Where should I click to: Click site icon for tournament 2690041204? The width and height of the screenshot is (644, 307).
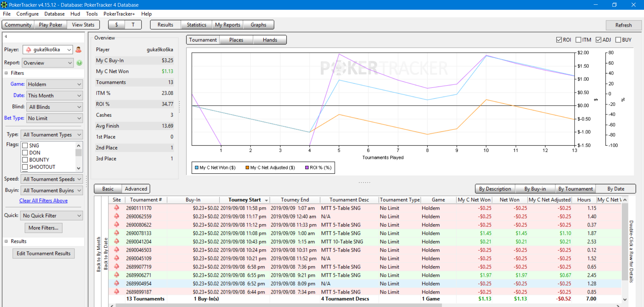pyautogui.click(x=116, y=242)
